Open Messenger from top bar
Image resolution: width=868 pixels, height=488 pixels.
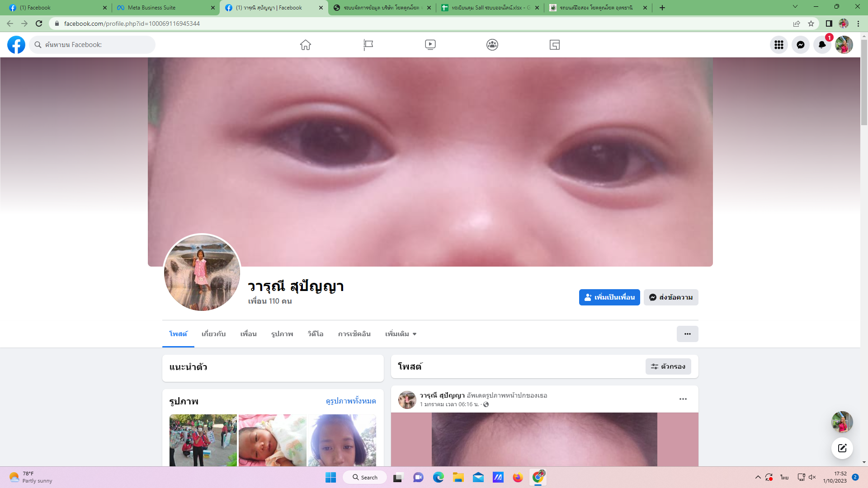pyautogui.click(x=800, y=45)
